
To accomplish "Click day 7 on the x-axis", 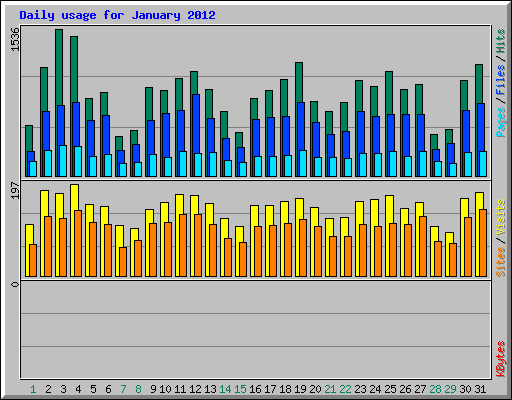I will 123,389.
